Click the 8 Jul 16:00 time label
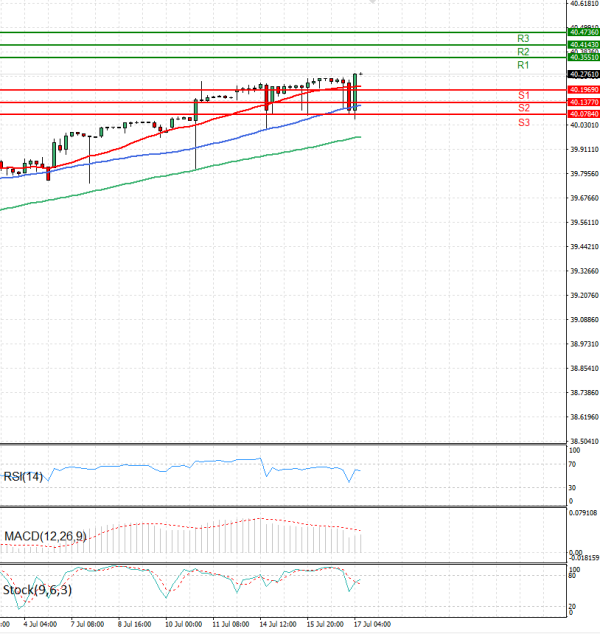 (135, 624)
